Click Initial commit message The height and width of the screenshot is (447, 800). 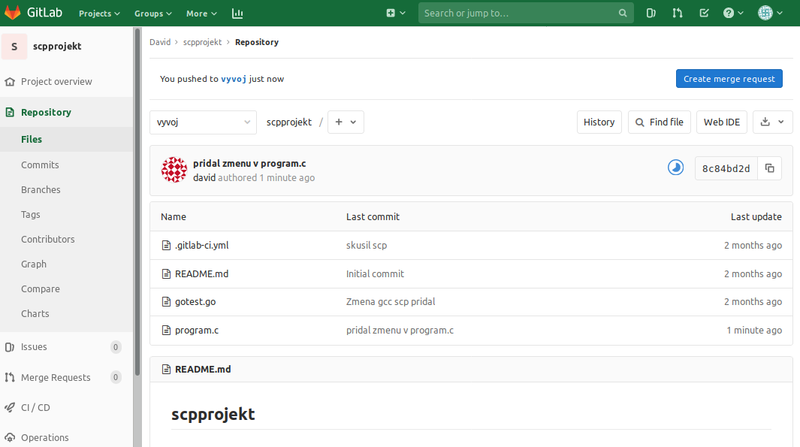[374, 274]
